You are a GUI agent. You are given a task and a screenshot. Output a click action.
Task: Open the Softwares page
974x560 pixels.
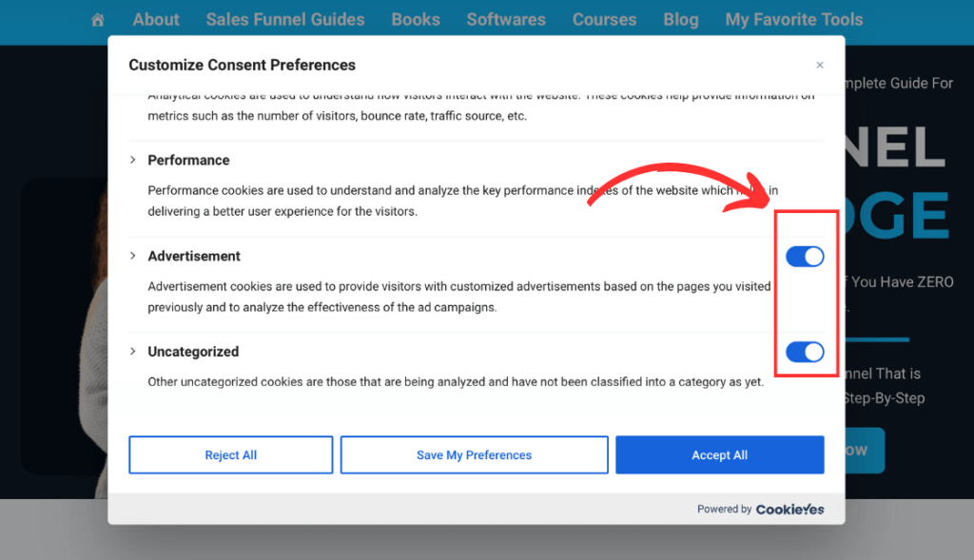click(x=505, y=19)
